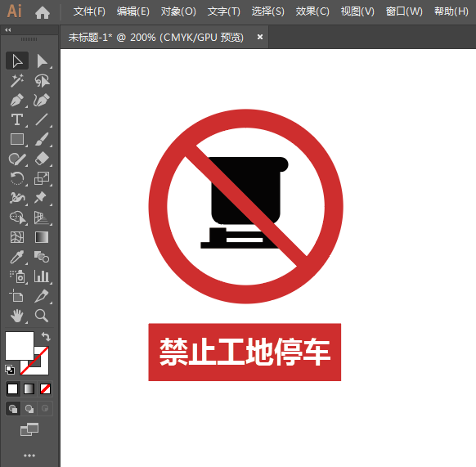Screen dimensions: 476x467
Task: Select the Shaper tool
Action: (17, 159)
